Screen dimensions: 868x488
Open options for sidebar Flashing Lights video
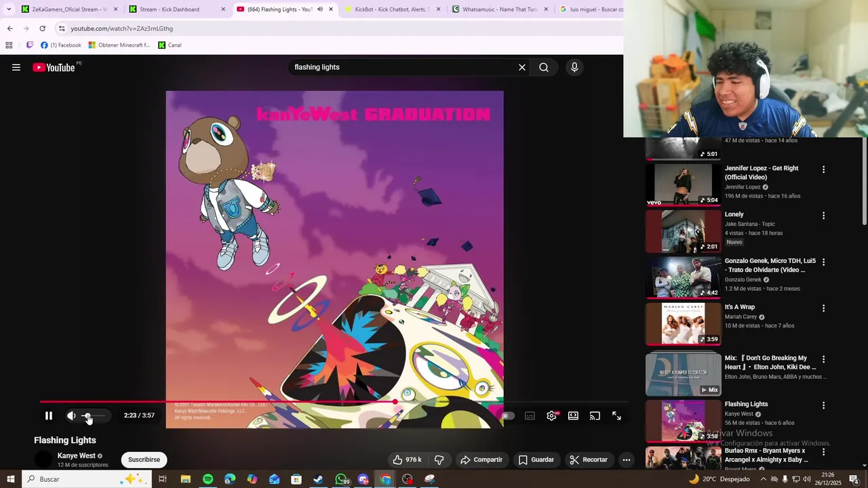click(x=824, y=405)
